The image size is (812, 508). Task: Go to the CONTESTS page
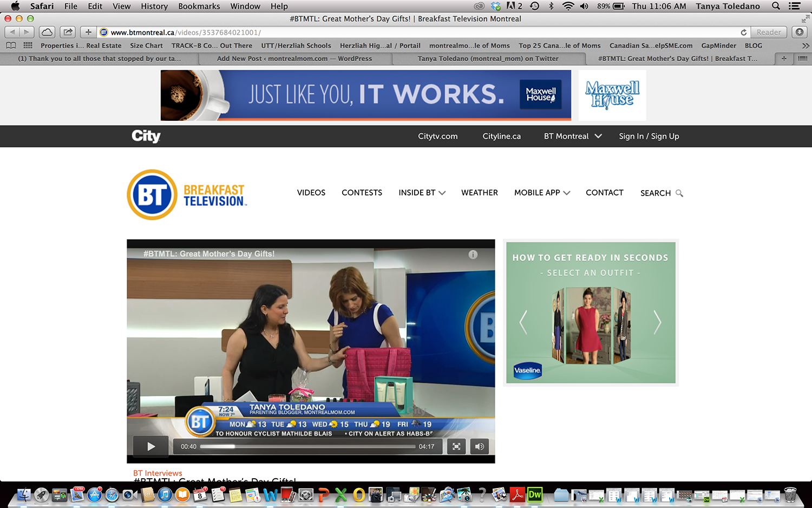[362, 193]
